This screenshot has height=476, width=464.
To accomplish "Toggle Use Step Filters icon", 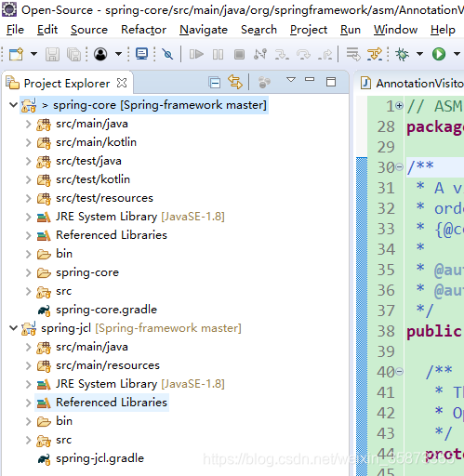I will (x=375, y=54).
